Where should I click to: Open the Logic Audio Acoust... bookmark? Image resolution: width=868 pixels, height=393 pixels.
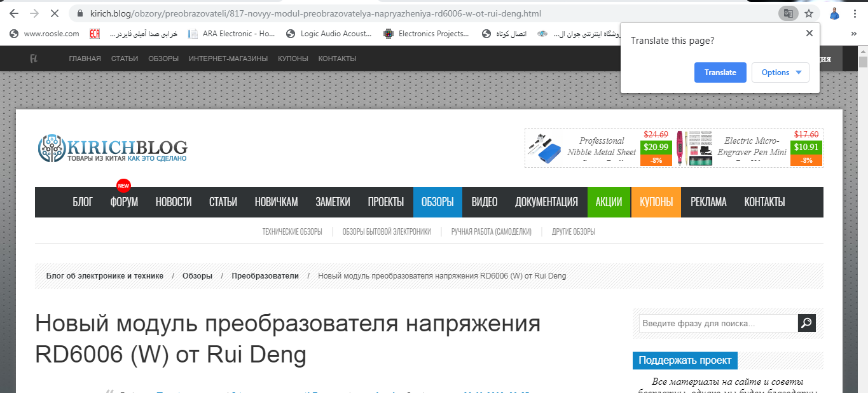click(329, 34)
